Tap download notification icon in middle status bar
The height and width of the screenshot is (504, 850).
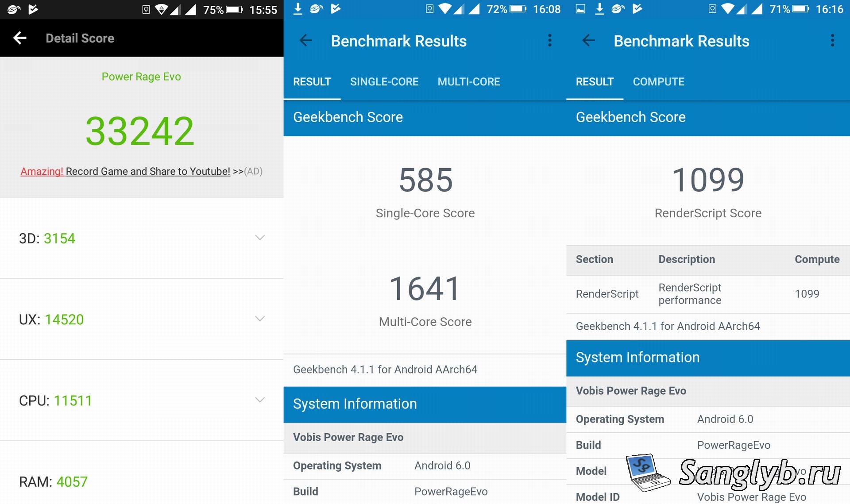tap(298, 9)
